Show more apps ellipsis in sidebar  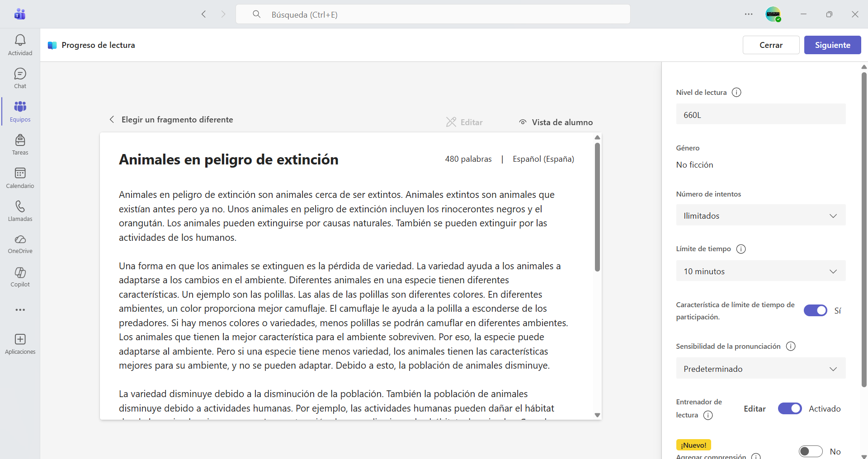[x=20, y=310]
